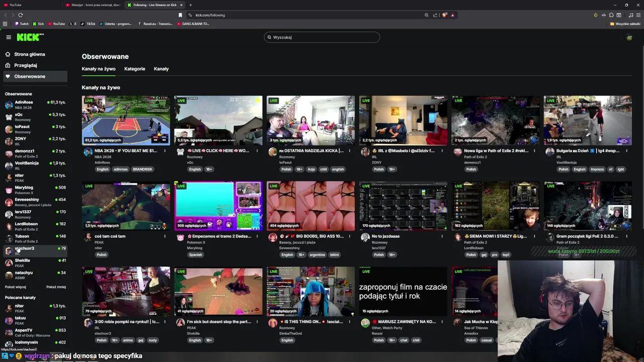Image resolution: width=644 pixels, height=362 pixels.
Task: Open Marybiog channel in sidebar
Action: tap(35, 190)
